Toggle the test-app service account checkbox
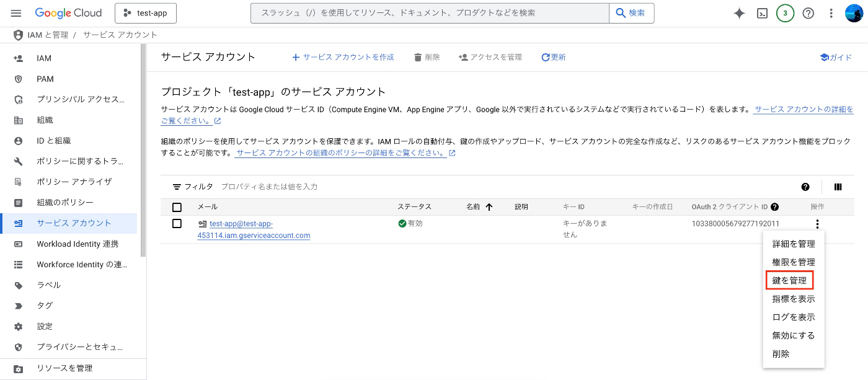Viewport: 868px width, 380px height. coord(177,223)
